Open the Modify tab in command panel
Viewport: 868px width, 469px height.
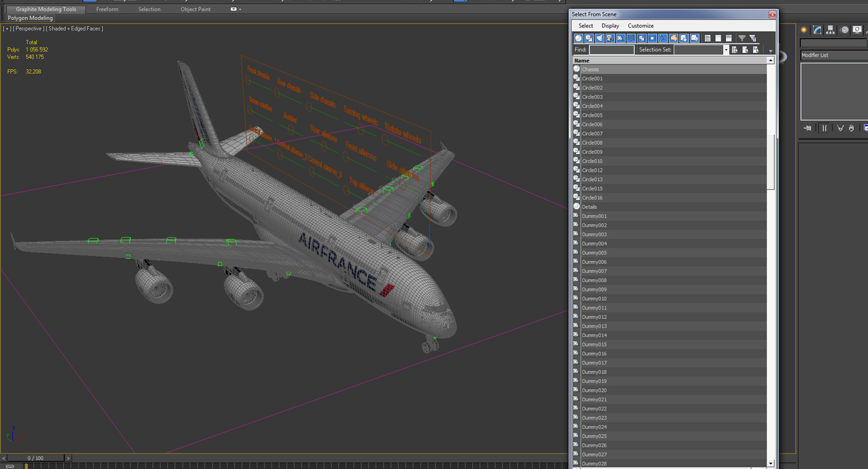point(817,30)
